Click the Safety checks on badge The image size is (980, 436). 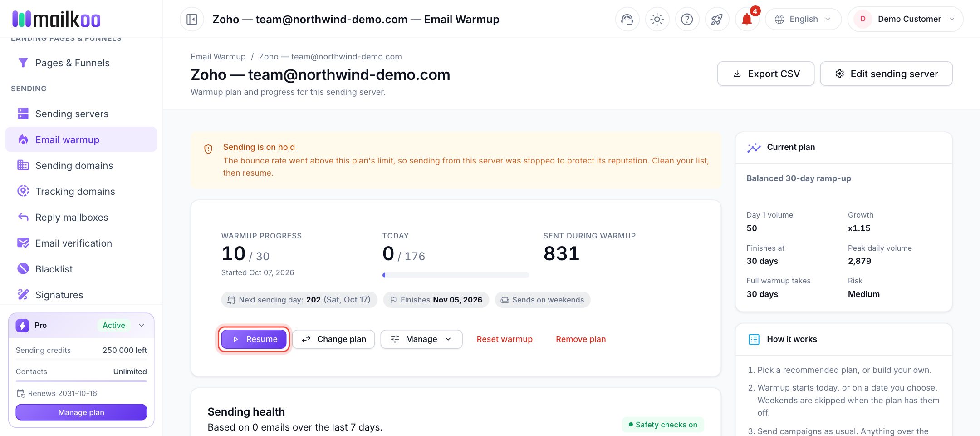663,425
